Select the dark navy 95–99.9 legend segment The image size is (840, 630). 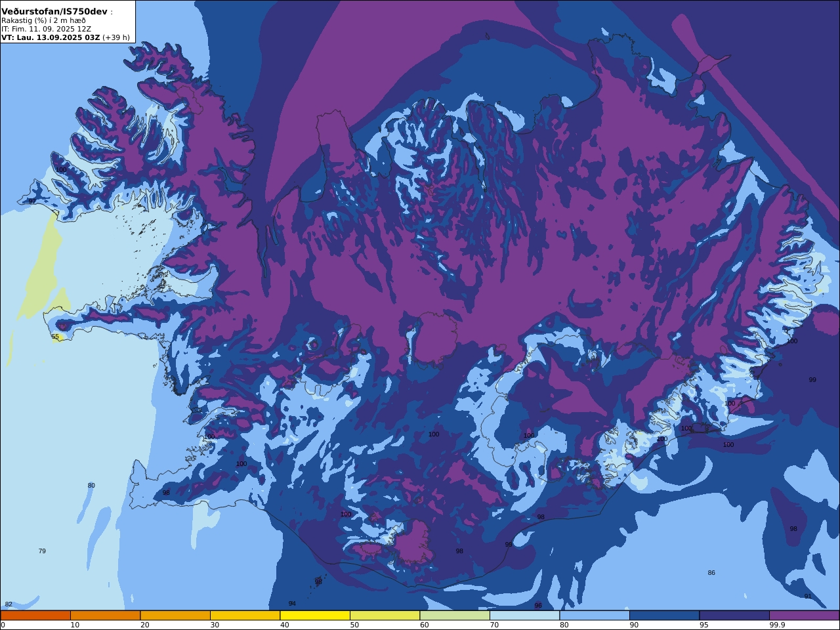[734, 616]
